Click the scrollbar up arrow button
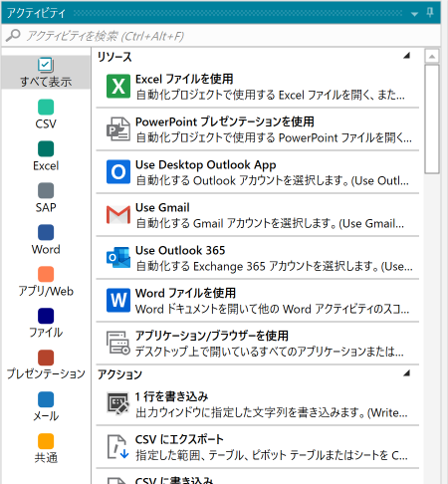Image resolution: width=448 pixels, height=484 pixels. coord(432,56)
